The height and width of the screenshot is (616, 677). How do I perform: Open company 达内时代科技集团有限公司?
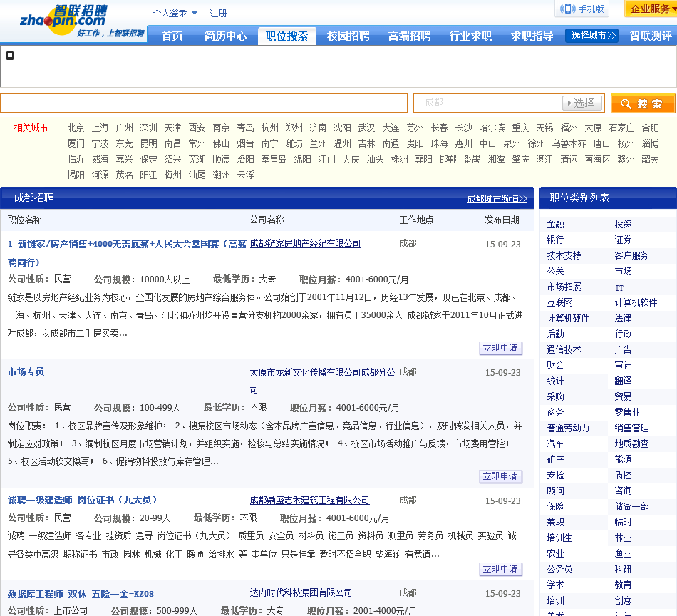pyautogui.click(x=301, y=593)
